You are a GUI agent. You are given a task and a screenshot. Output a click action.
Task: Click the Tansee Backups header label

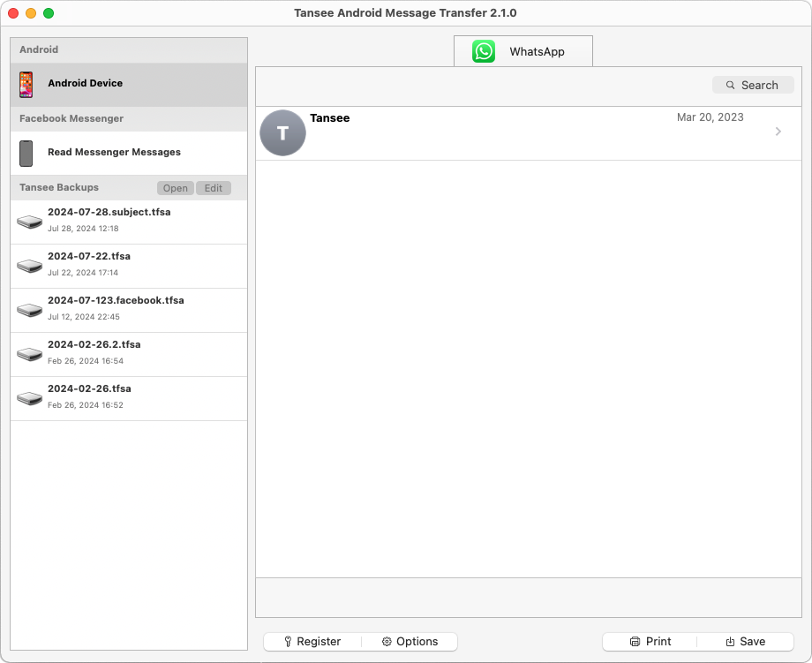pos(59,187)
